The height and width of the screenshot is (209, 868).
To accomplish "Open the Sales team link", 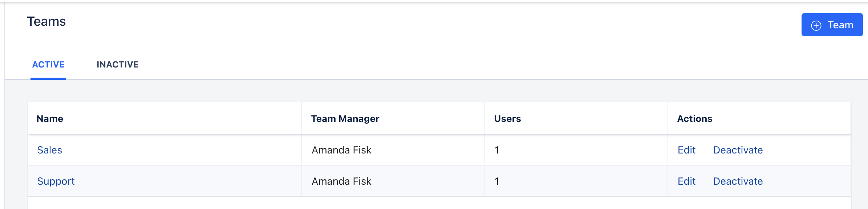I will click(49, 150).
